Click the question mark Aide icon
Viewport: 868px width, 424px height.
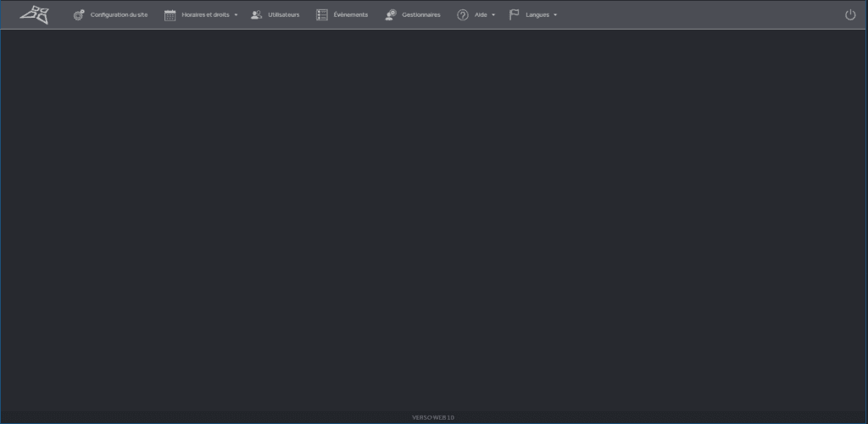[463, 15]
